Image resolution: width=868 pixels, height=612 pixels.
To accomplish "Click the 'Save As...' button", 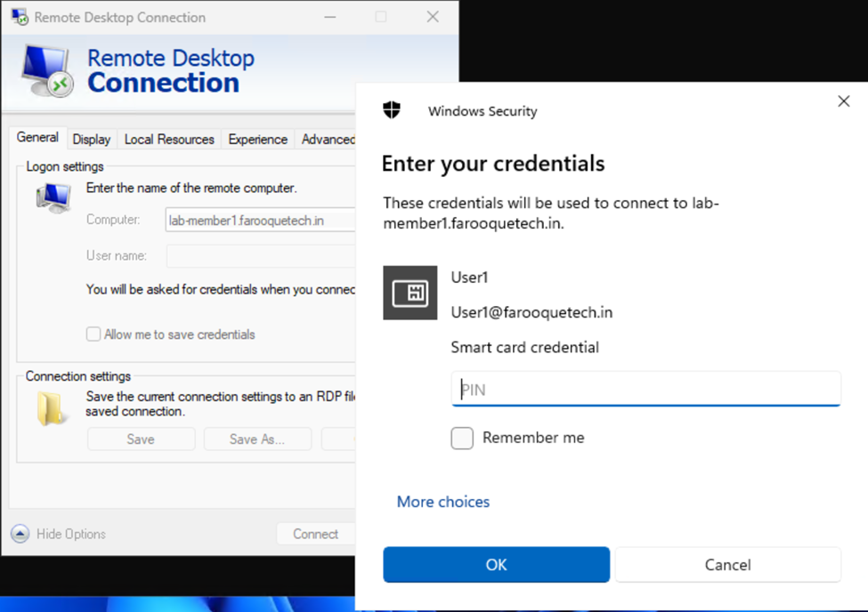I will [257, 439].
